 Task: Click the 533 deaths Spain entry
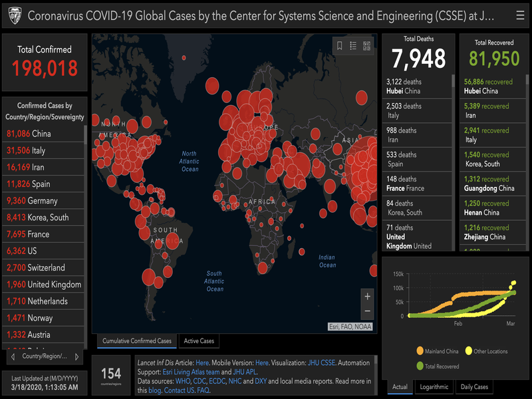click(417, 160)
